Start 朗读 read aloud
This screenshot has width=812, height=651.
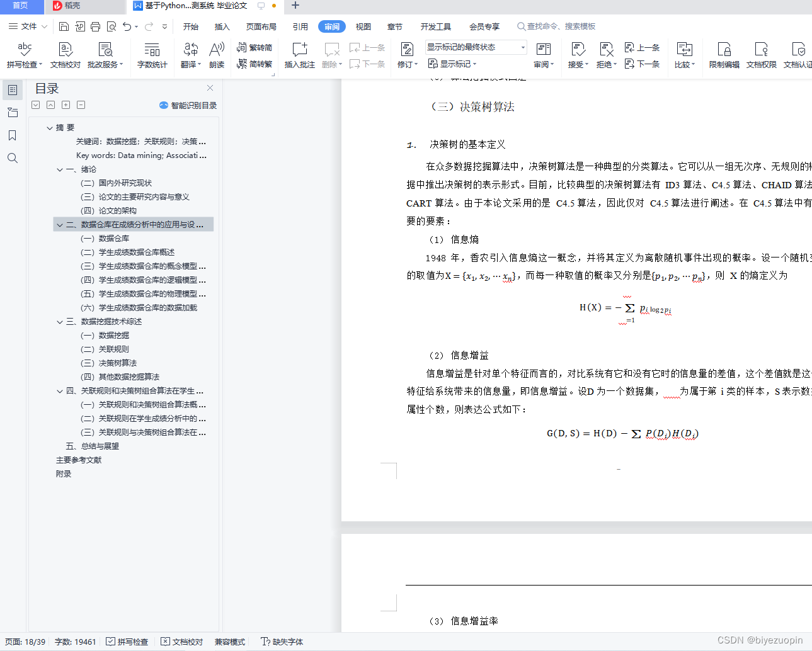[217, 55]
